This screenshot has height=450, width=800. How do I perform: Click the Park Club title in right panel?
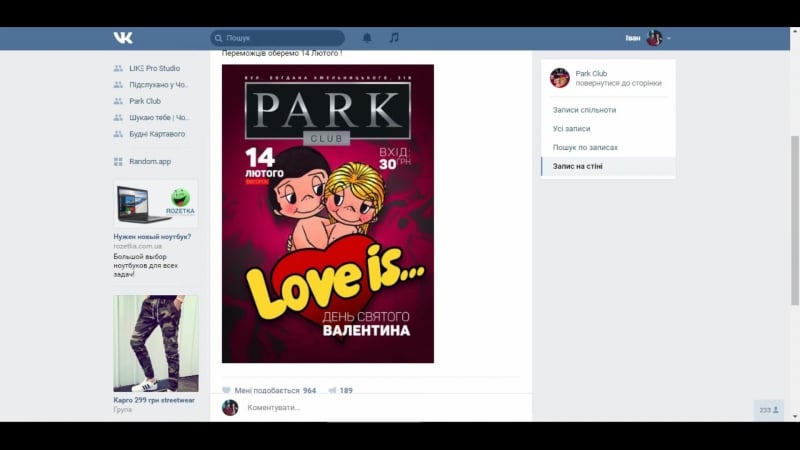pyautogui.click(x=591, y=73)
